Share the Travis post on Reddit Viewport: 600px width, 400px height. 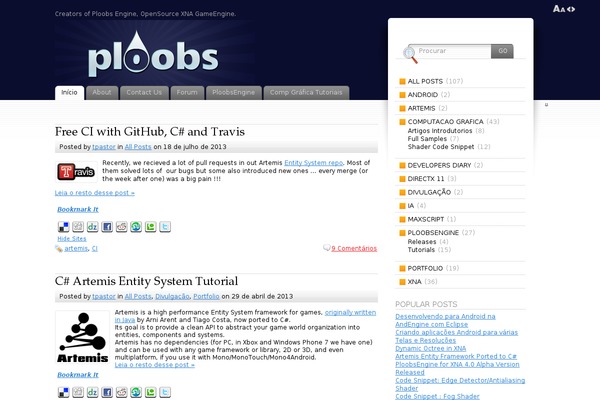coord(122,227)
